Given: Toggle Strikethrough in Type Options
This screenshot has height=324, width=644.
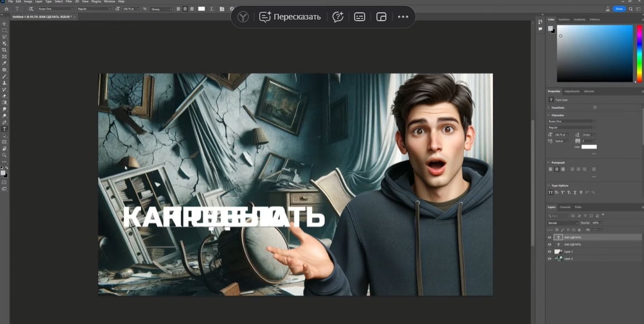Looking at the screenshot, I should click(x=581, y=192).
